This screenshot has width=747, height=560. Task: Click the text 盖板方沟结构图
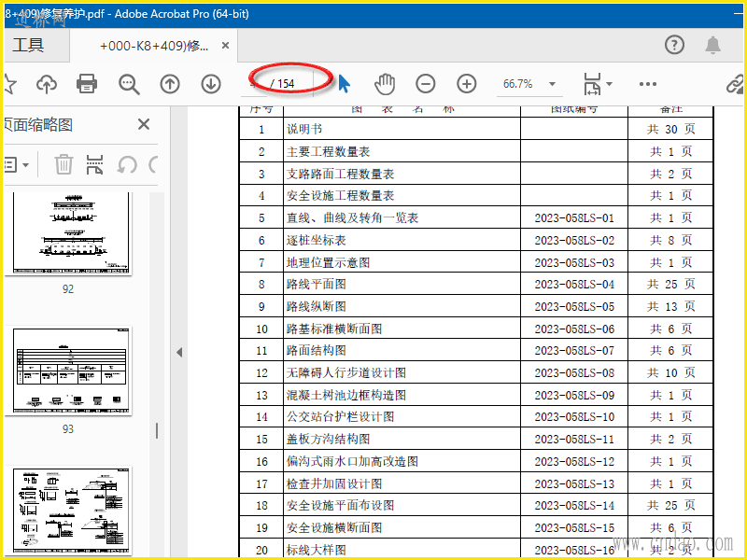[329, 439]
